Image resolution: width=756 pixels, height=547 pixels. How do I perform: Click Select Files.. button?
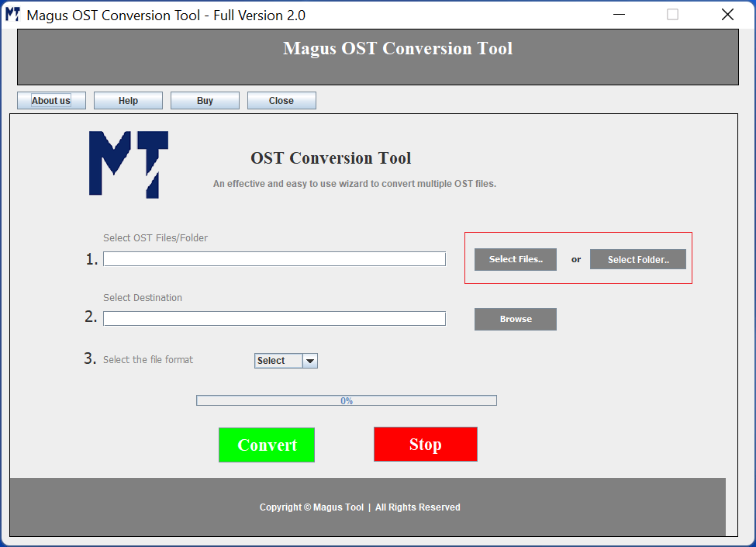(x=516, y=259)
